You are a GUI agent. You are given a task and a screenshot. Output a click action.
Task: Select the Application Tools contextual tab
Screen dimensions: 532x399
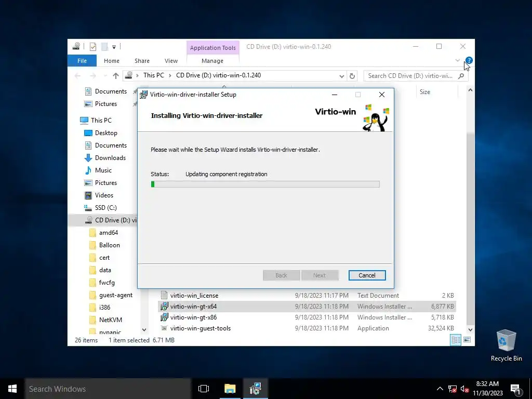[212, 48]
